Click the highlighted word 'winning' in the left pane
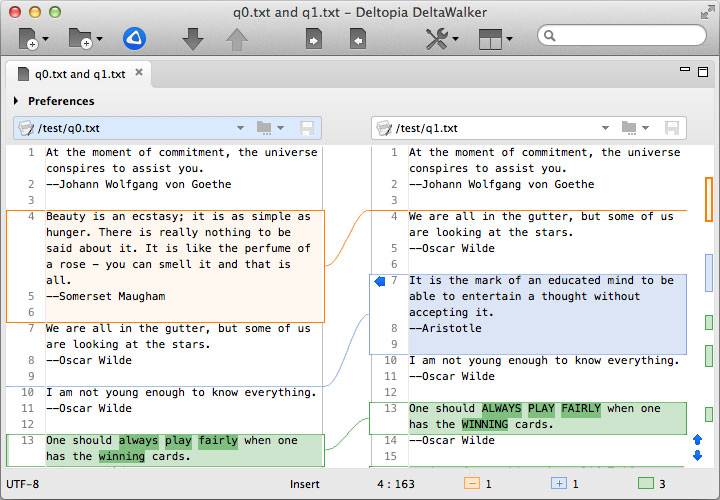 click(122, 456)
